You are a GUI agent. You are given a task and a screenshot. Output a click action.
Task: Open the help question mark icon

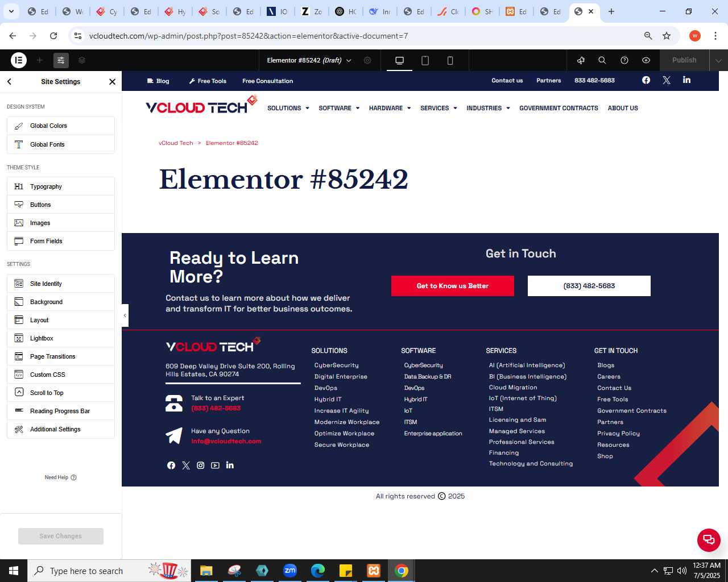pos(624,60)
